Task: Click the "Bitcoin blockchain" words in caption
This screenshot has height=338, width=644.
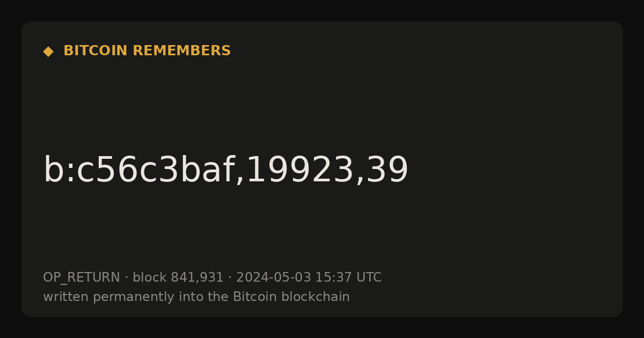Action: point(291,297)
